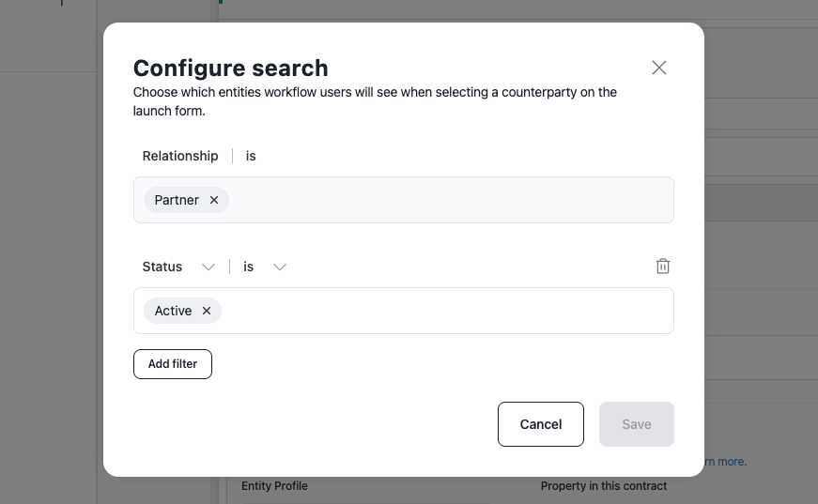Click the "is" operator next to Relationship
This screenshot has height=504, width=818.
[x=251, y=156]
